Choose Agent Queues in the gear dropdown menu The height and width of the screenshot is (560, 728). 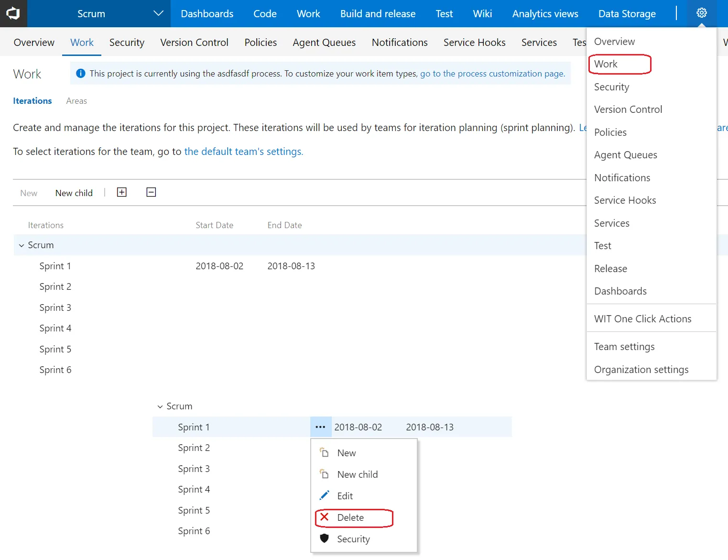625,155
